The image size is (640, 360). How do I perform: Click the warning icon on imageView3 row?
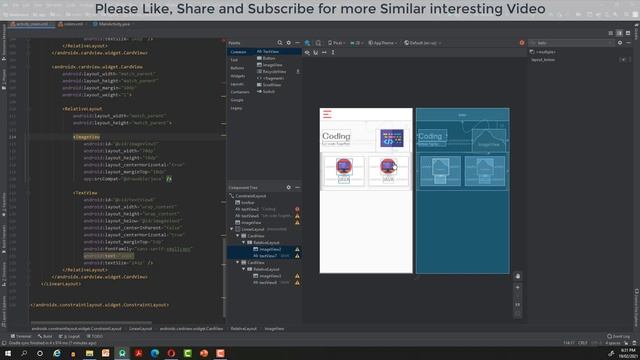297,276
